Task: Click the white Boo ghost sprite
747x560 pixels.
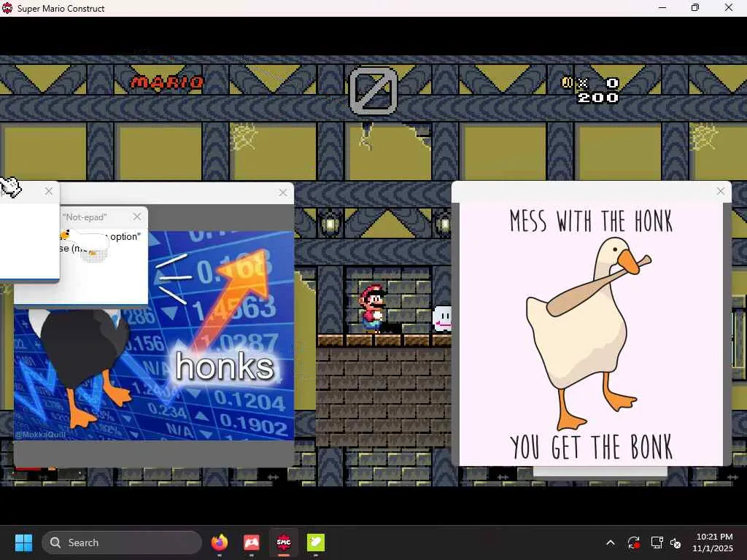Action: (x=441, y=318)
